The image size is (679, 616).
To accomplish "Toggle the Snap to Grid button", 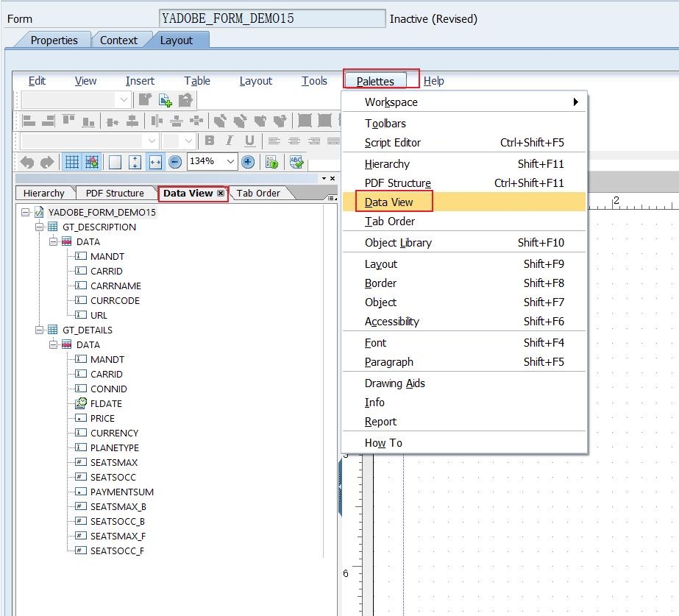I will coord(92,163).
